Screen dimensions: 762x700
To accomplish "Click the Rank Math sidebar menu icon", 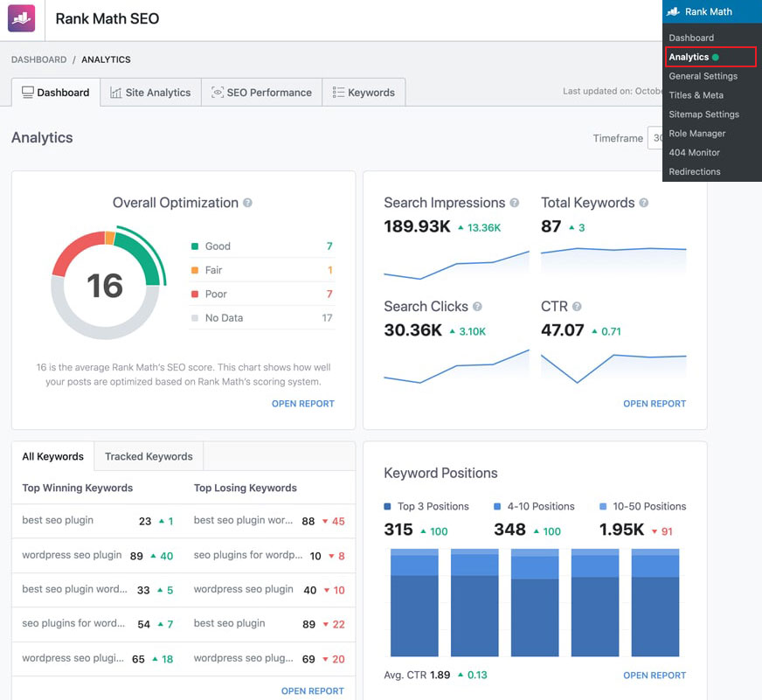I will pyautogui.click(x=673, y=11).
